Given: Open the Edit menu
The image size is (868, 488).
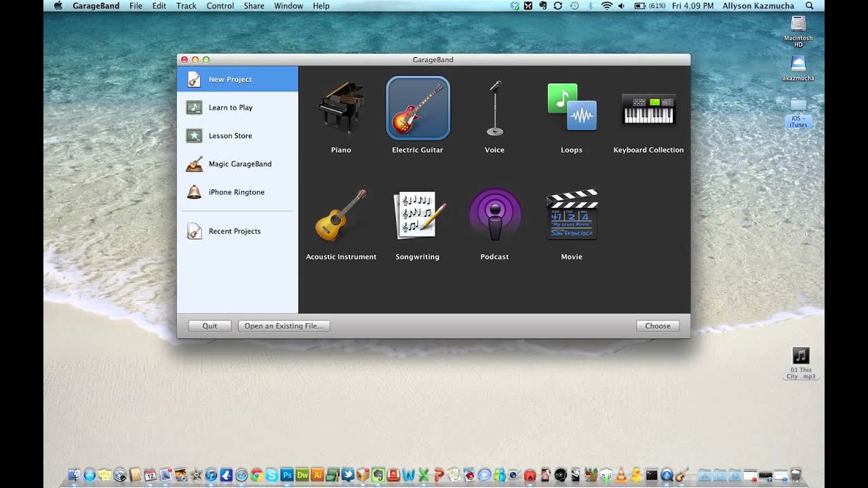Looking at the screenshot, I should (x=159, y=5).
